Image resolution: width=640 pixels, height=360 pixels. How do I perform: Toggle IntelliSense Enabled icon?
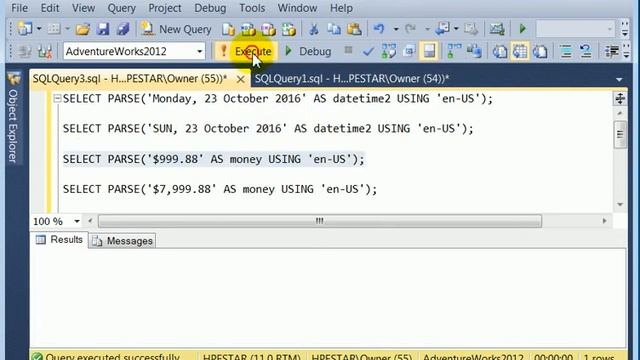[429, 51]
